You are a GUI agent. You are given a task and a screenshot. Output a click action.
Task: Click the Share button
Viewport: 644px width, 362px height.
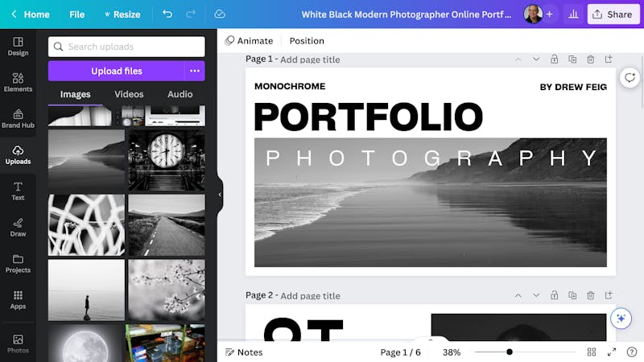tap(613, 14)
